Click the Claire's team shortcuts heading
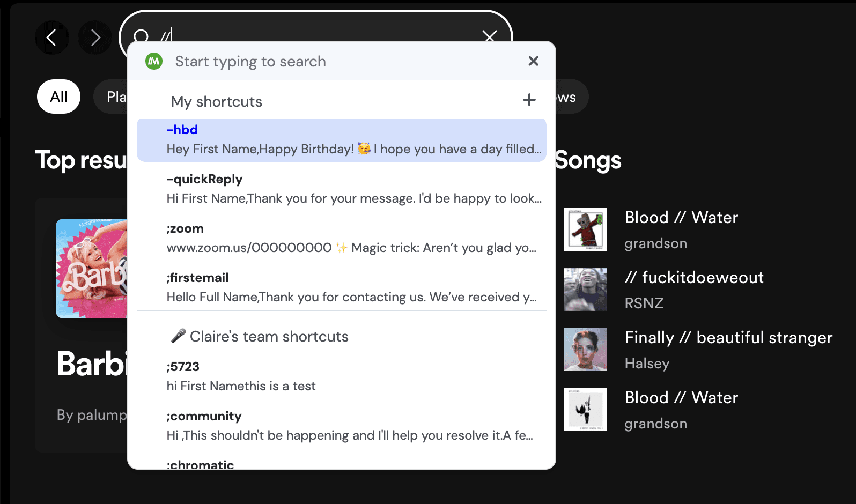The image size is (856, 504). pyautogui.click(x=260, y=336)
